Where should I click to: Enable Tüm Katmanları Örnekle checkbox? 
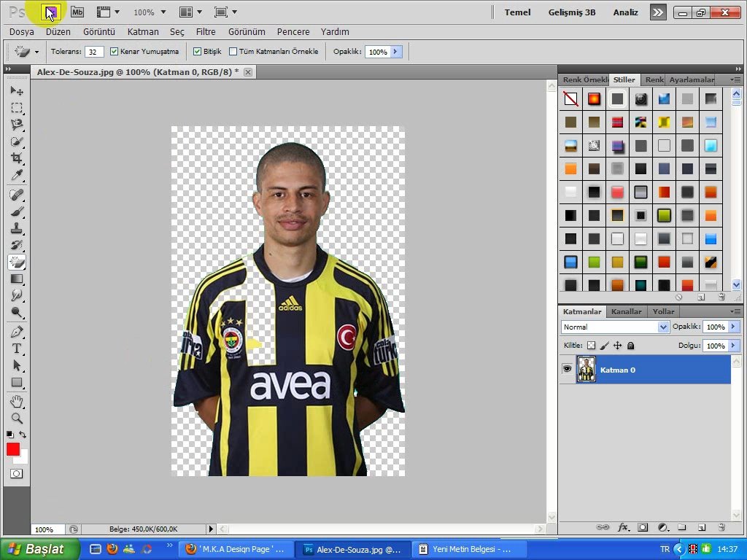click(233, 52)
